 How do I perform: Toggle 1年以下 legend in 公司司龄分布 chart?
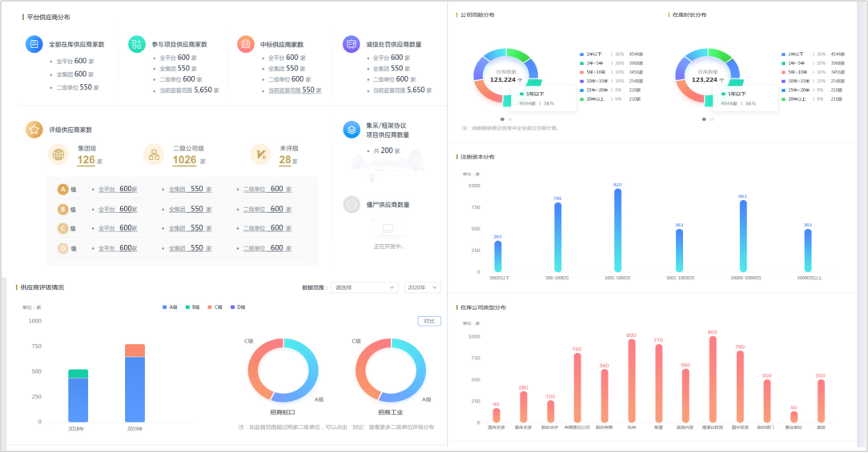(x=591, y=54)
